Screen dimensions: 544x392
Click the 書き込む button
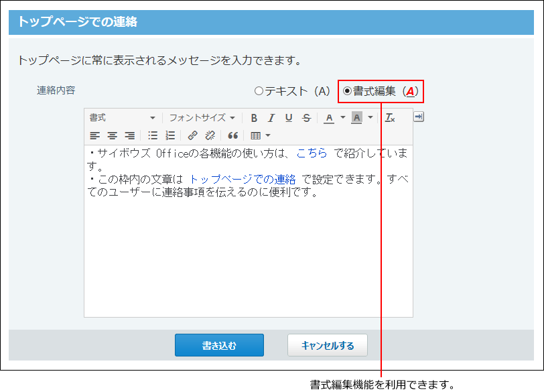(x=219, y=345)
